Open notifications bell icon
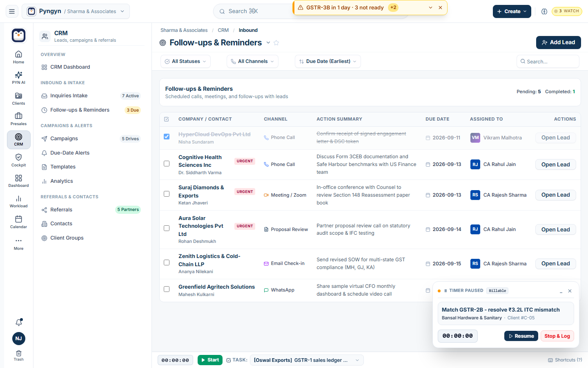 pyautogui.click(x=19, y=322)
